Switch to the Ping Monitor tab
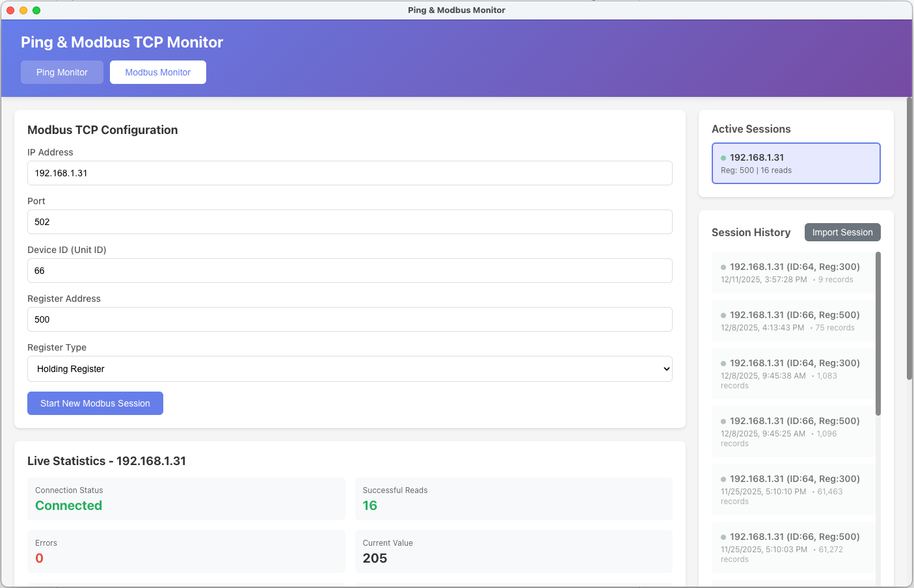Screen dimensions: 914x588 click(62, 72)
